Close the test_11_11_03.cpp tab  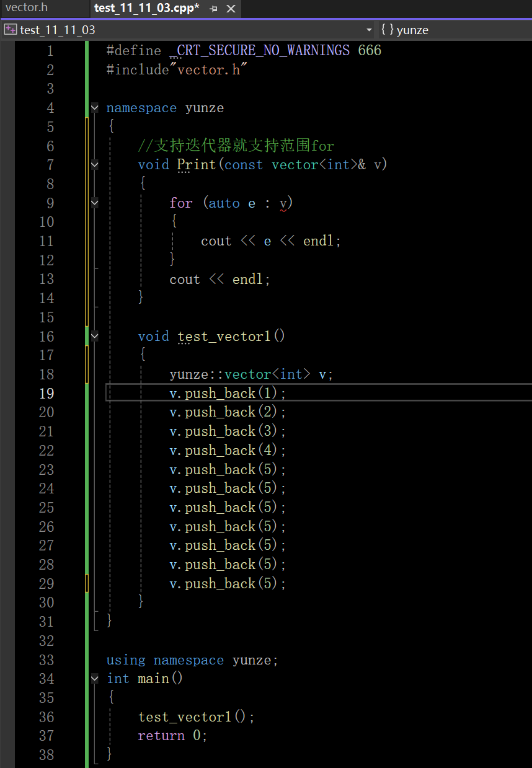point(231,9)
